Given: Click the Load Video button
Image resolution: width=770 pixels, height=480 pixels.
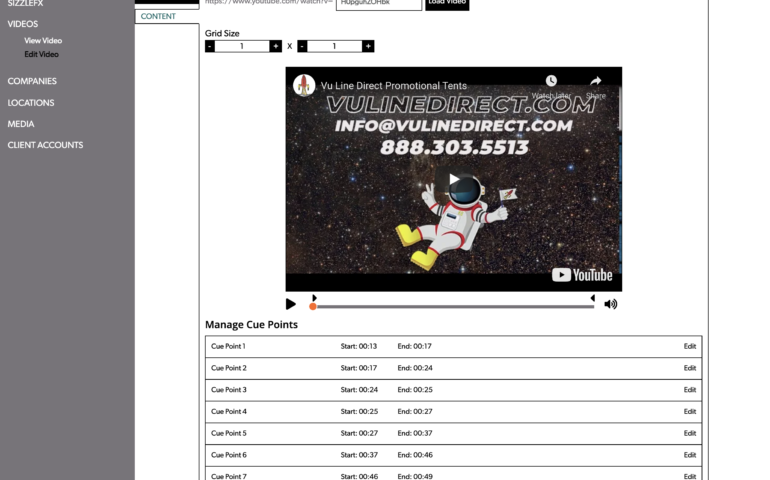Looking at the screenshot, I should point(447,3).
